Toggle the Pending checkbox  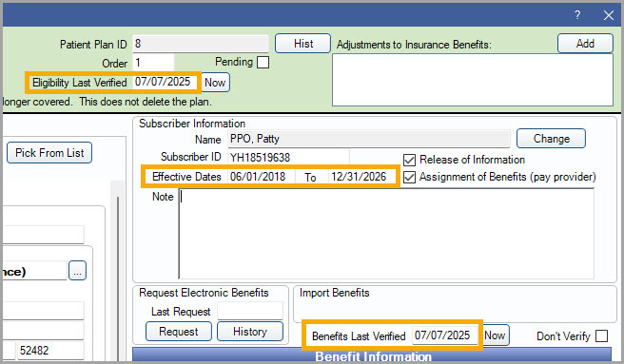pyautogui.click(x=263, y=63)
